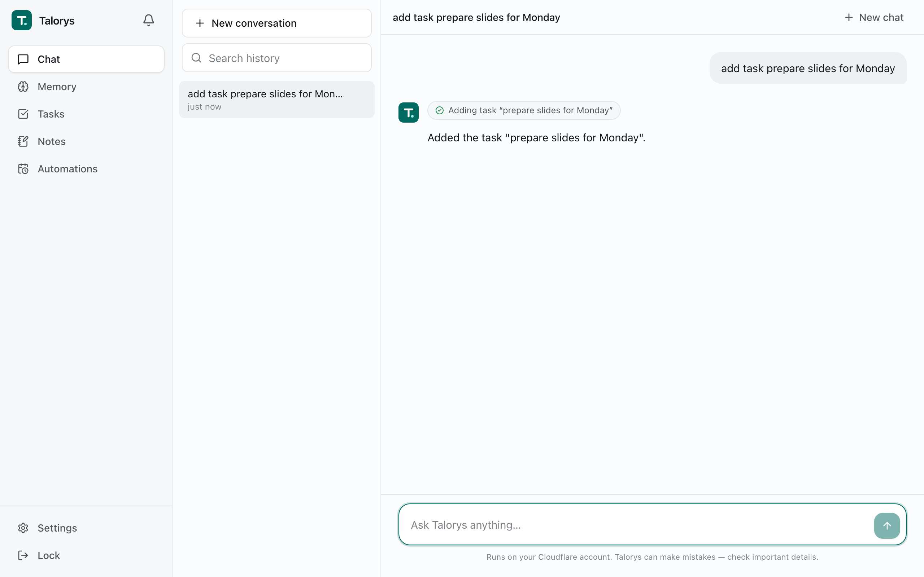Click the search magnifier icon in history
Image resolution: width=924 pixels, height=577 pixels.
click(x=196, y=58)
